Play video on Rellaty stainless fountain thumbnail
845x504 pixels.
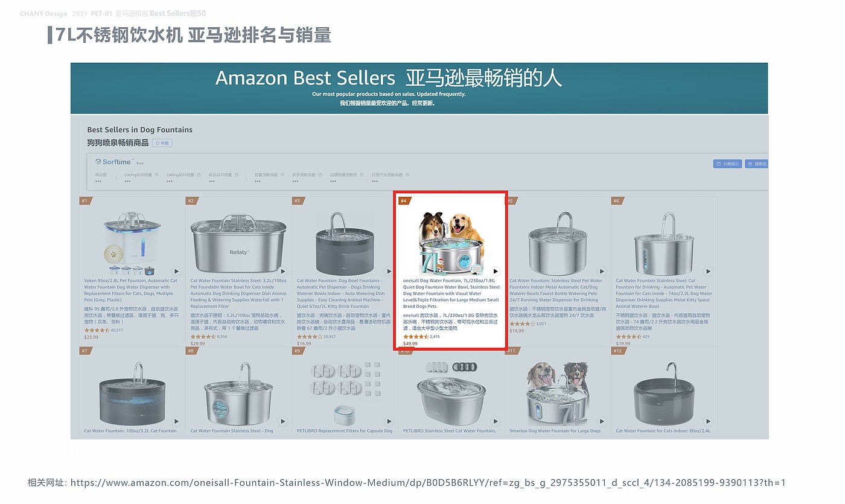tap(283, 272)
